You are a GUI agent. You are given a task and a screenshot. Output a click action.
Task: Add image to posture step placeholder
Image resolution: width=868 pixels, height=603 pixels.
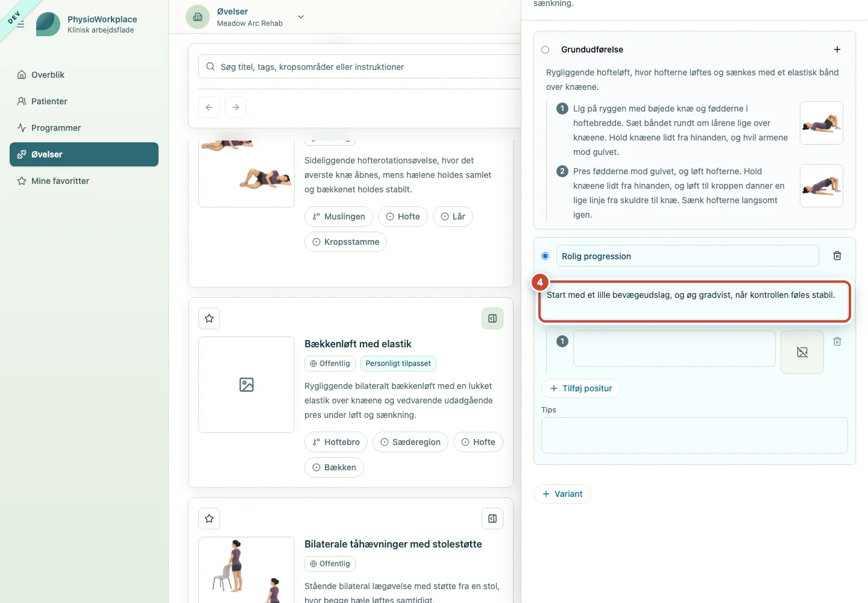click(802, 352)
